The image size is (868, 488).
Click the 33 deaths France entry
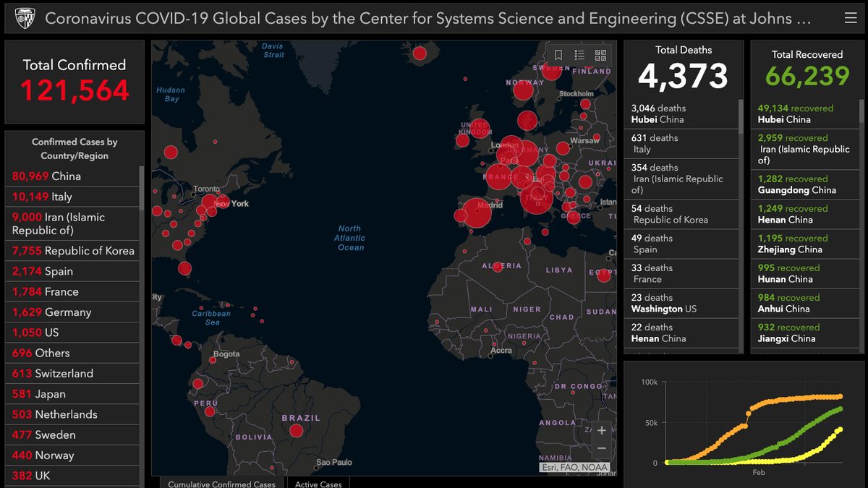click(681, 274)
